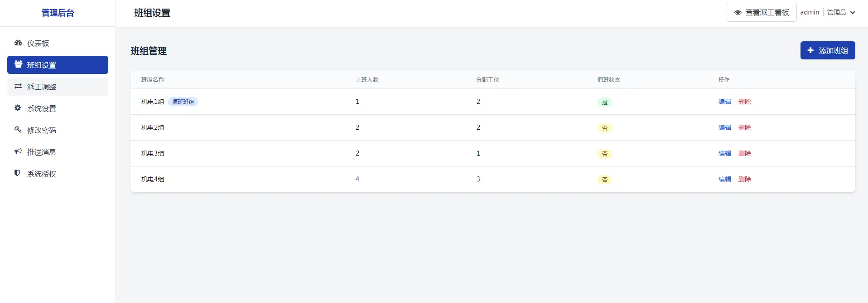The image size is (868, 303).
Task: Click 编辑 on the 机电3组 row
Action: coord(724,153)
